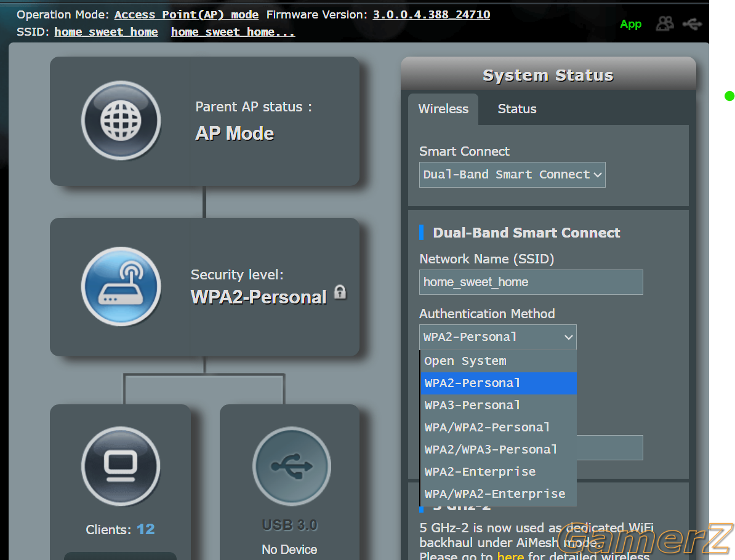Click the Network Name (SSID) input field
The image size is (735, 560).
pyautogui.click(x=531, y=282)
